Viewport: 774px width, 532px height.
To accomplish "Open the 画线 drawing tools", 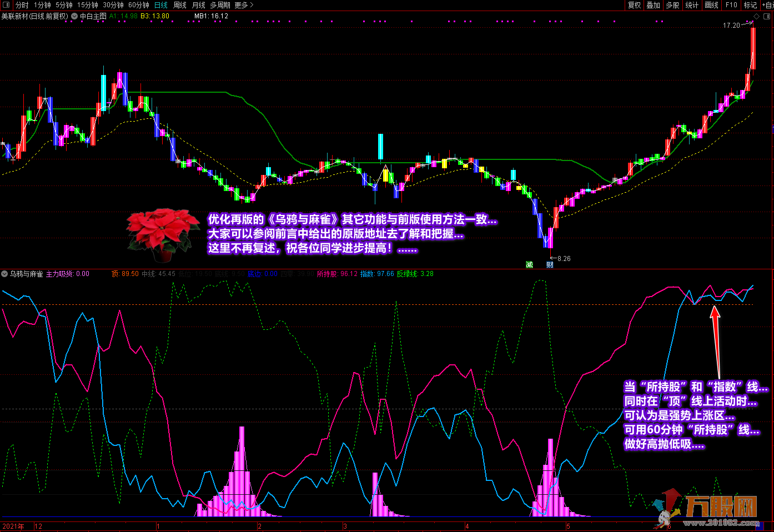I will click(711, 5).
